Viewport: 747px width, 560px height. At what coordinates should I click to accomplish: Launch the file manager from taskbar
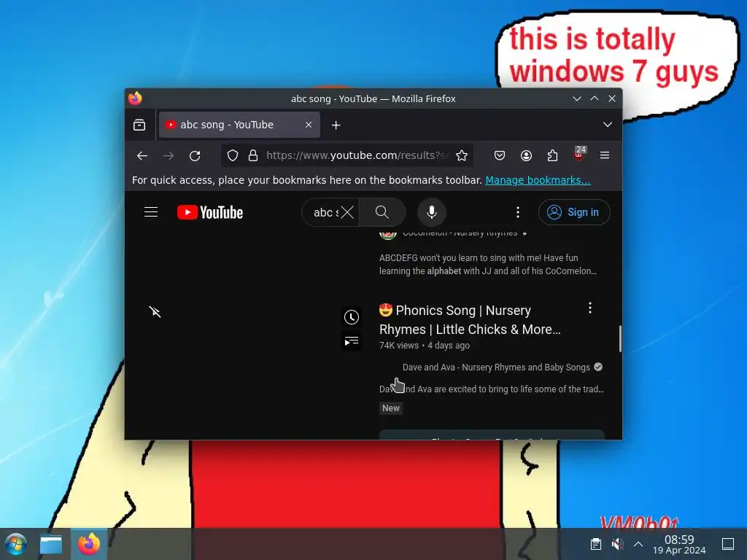51,544
